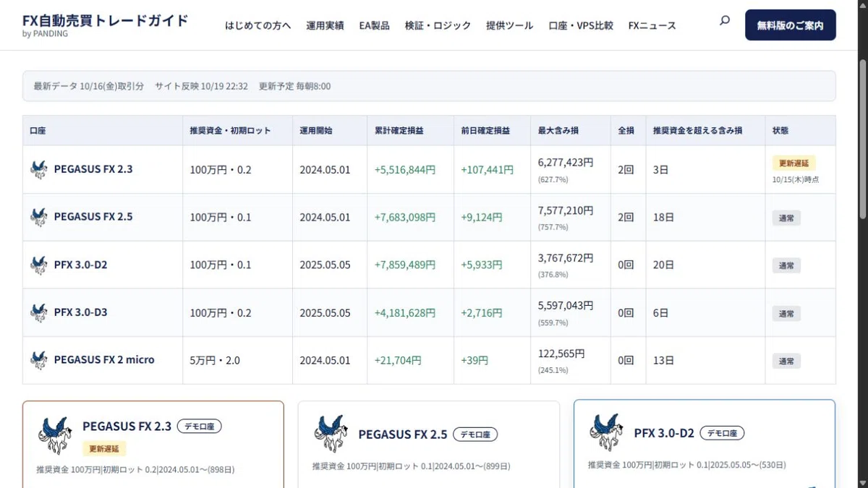Click the 前日確定損益 column header
This screenshot has height=488, width=868.
[485, 131]
